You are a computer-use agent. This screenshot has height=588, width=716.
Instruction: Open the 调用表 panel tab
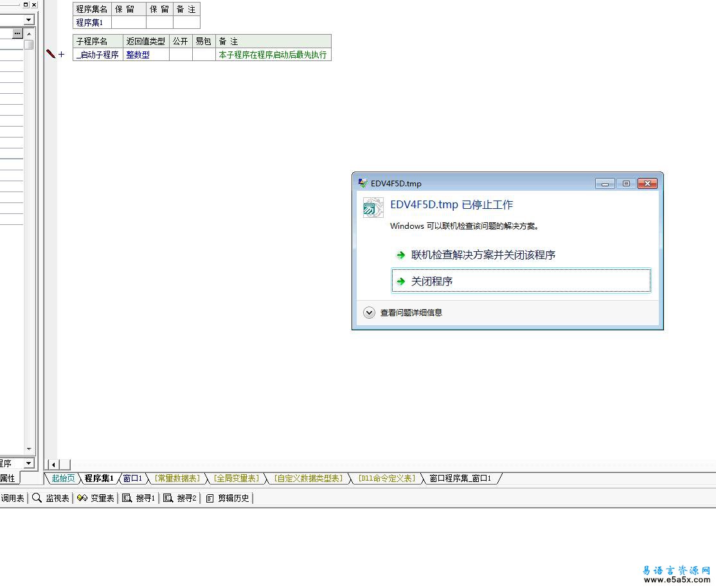coord(12,498)
